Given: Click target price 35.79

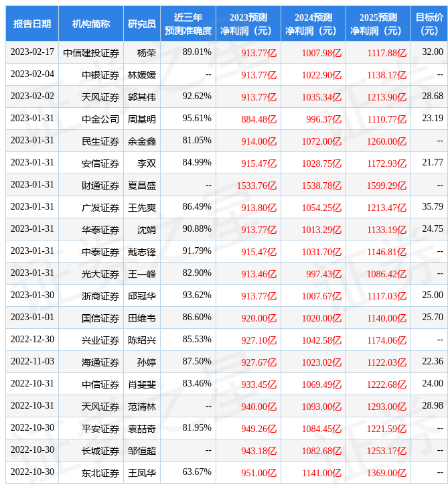Looking at the screenshot, I should click(433, 207).
